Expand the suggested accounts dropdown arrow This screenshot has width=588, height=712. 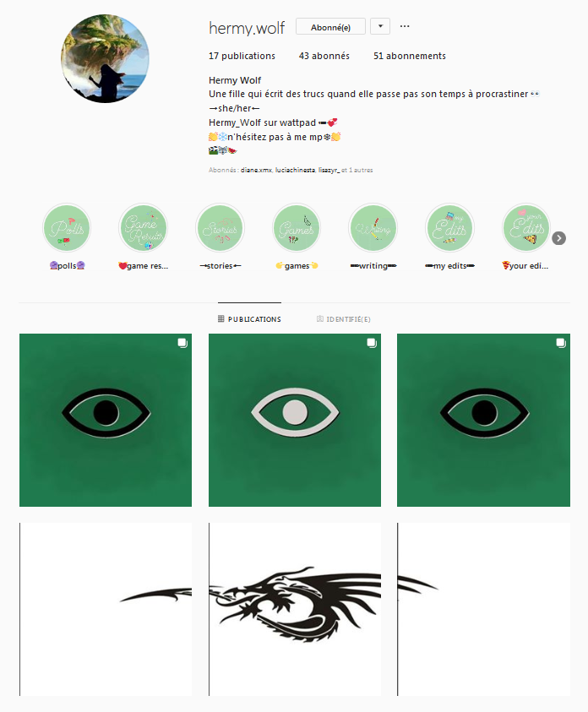click(380, 26)
